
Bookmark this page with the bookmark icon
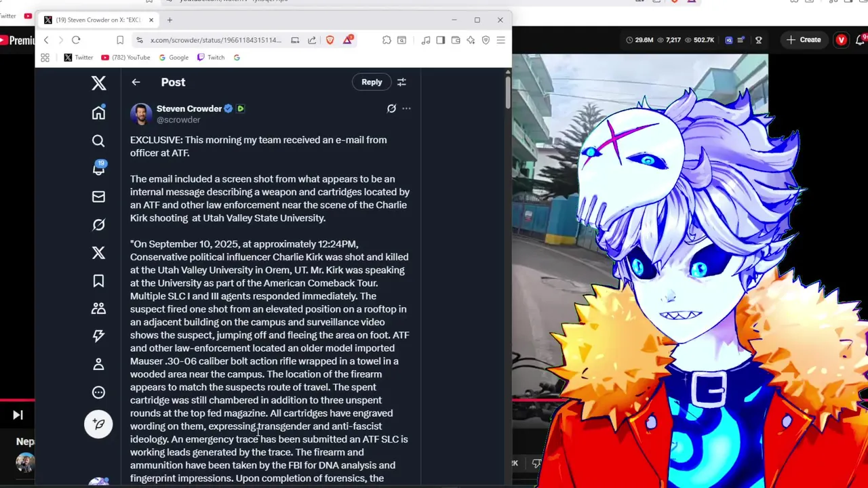click(x=120, y=40)
